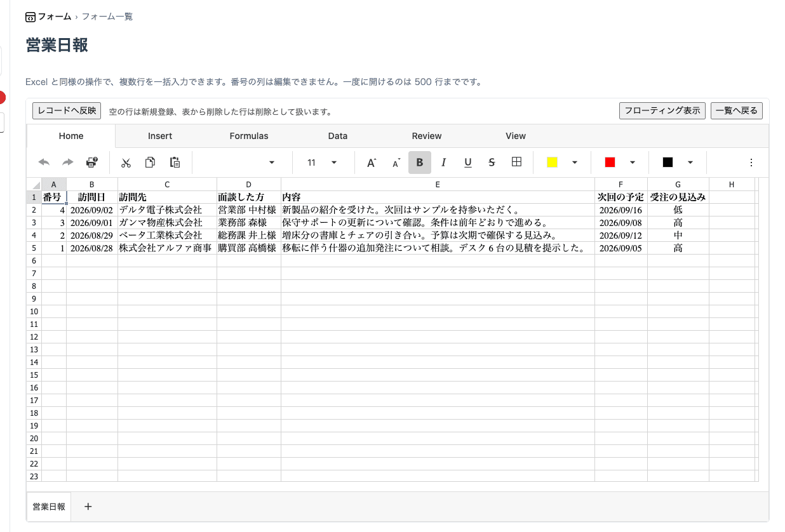Select content cell starting 新製品の紹介

[438, 209]
